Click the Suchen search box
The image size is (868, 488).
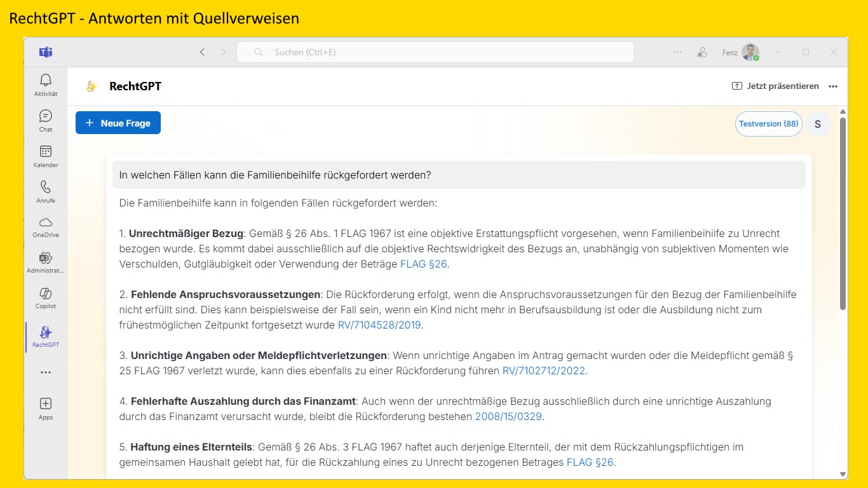click(435, 52)
